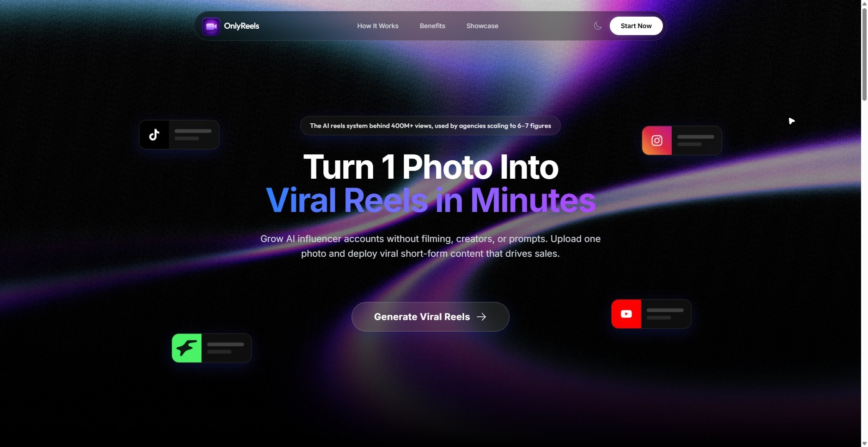Click the TikTok icon card
The image size is (868, 447).
coord(179,135)
